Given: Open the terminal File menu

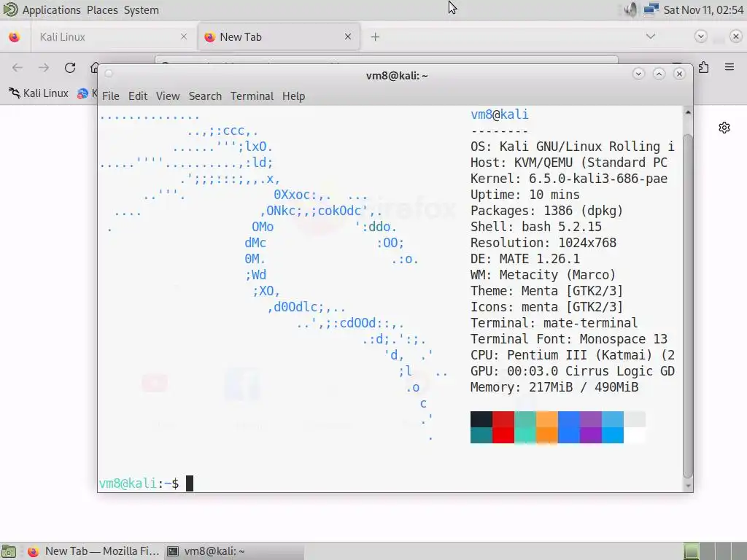Looking at the screenshot, I should 111,96.
